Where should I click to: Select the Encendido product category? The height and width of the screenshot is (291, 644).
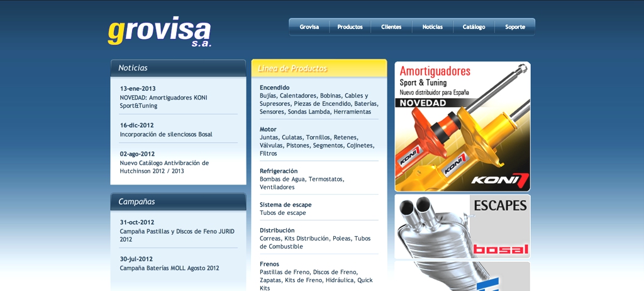pos(274,88)
